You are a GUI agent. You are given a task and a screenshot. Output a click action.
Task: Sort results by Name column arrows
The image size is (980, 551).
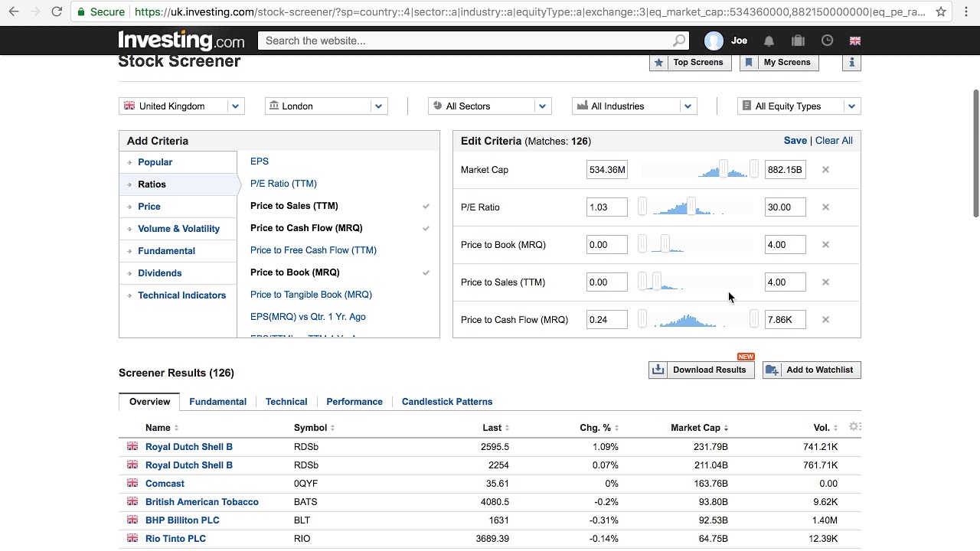(176, 428)
